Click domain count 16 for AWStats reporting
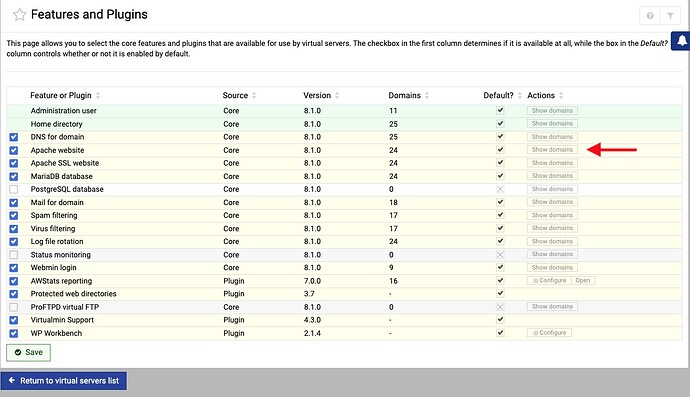This screenshot has width=690, height=397. click(393, 281)
